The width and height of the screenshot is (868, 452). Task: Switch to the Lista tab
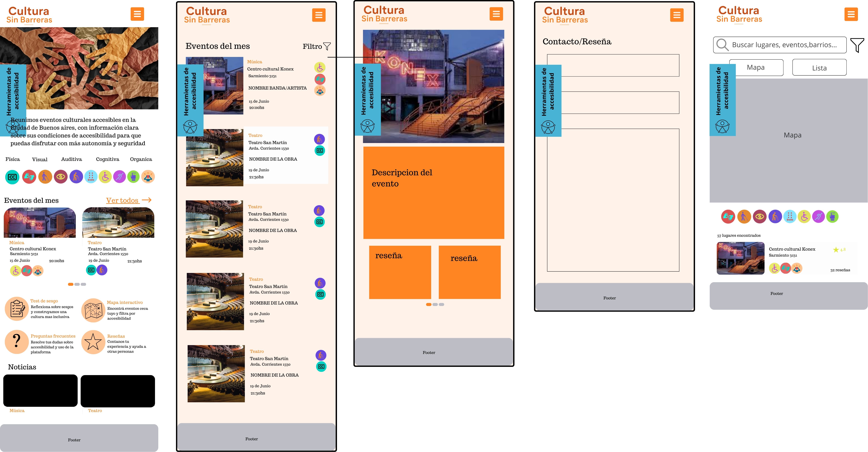(819, 67)
